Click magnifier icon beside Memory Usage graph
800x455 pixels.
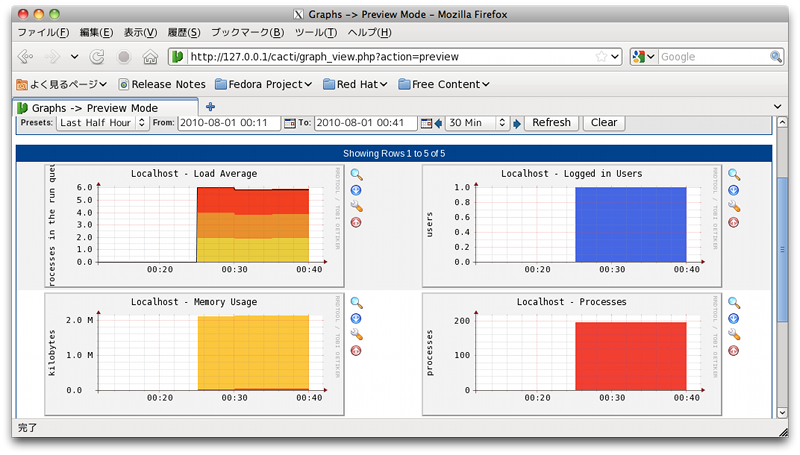coord(356,302)
